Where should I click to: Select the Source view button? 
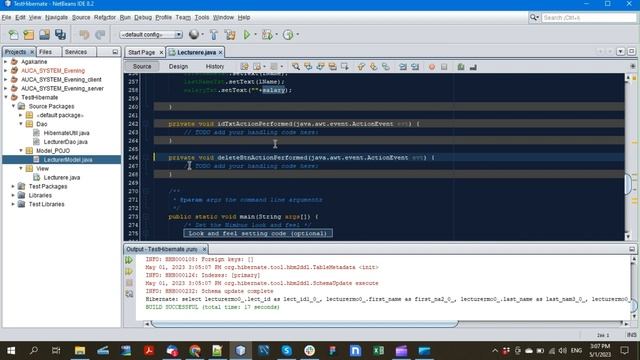coord(142,67)
